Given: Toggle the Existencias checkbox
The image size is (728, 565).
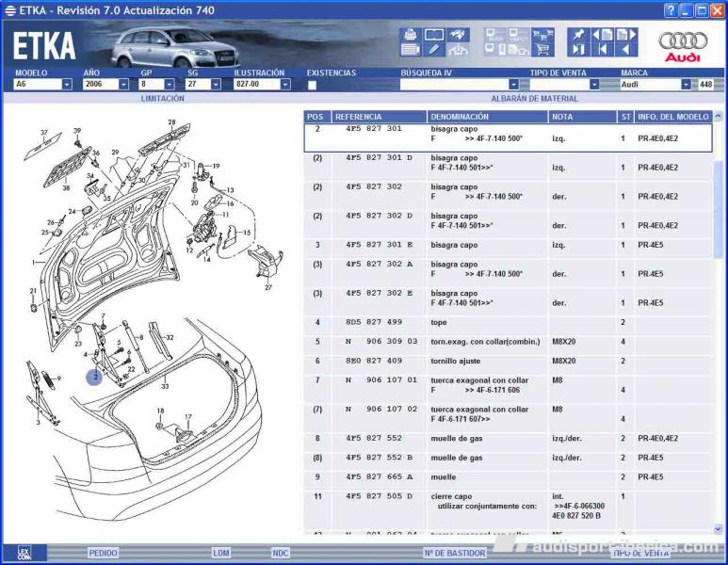Looking at the screenshot, I should (312, 85).
